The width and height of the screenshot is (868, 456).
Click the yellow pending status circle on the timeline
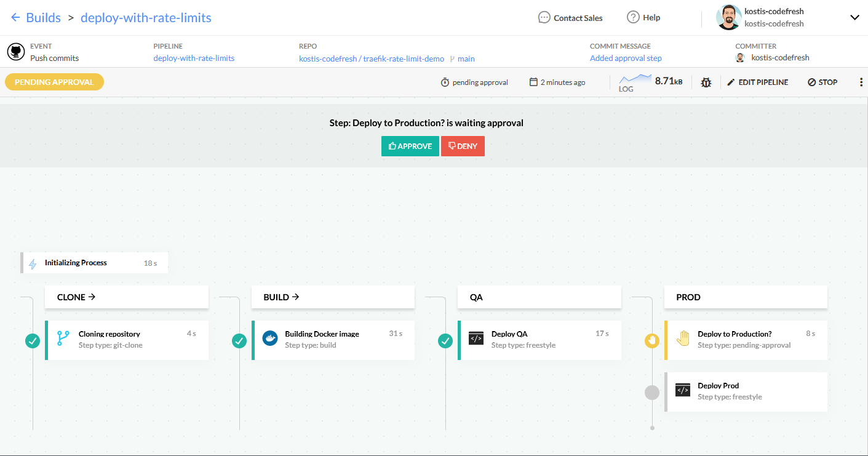pos(651,340)
